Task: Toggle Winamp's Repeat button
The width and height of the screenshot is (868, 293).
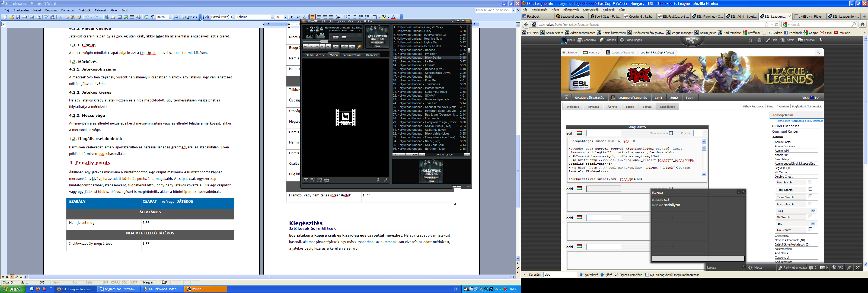Action: pos(352,47)
